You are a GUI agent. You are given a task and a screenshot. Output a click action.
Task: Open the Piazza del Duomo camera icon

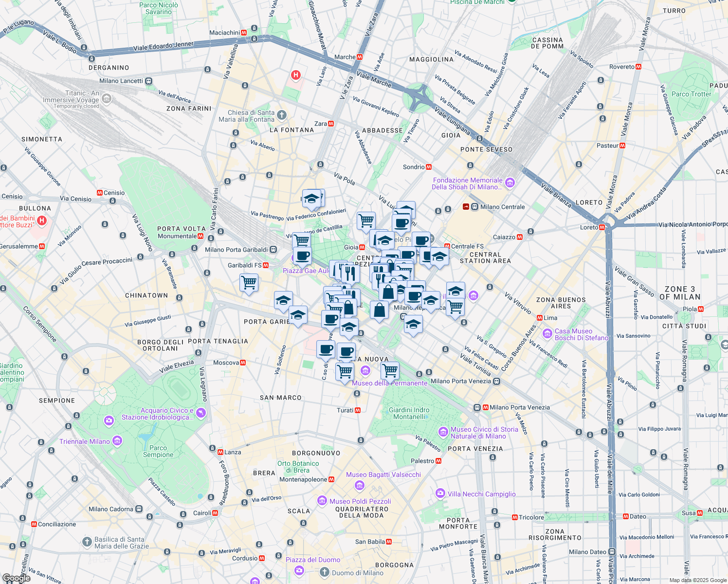click(299, 570)
